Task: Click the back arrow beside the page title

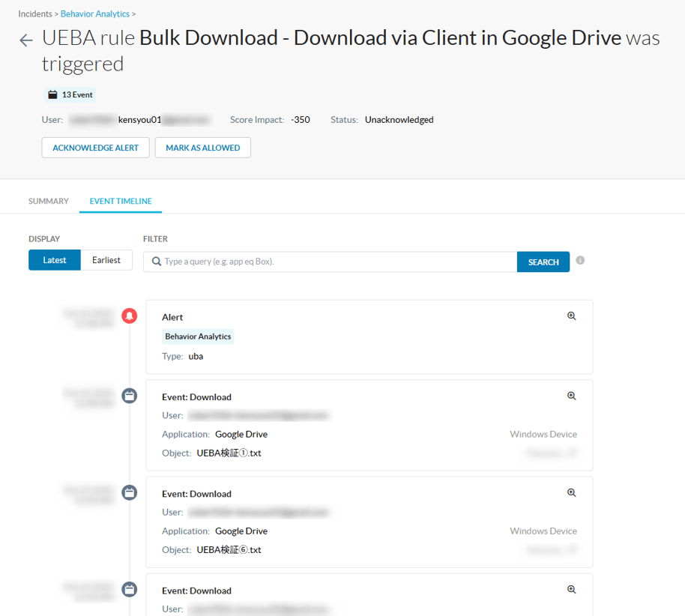Action: 25,40
